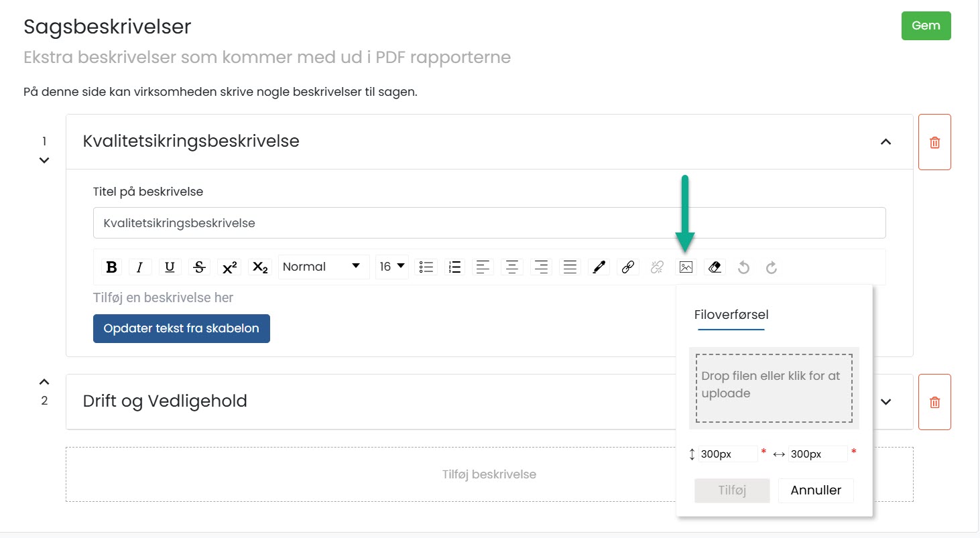Insert a hyperlink with link icon
980x538 pixels.
coord(627,267)
